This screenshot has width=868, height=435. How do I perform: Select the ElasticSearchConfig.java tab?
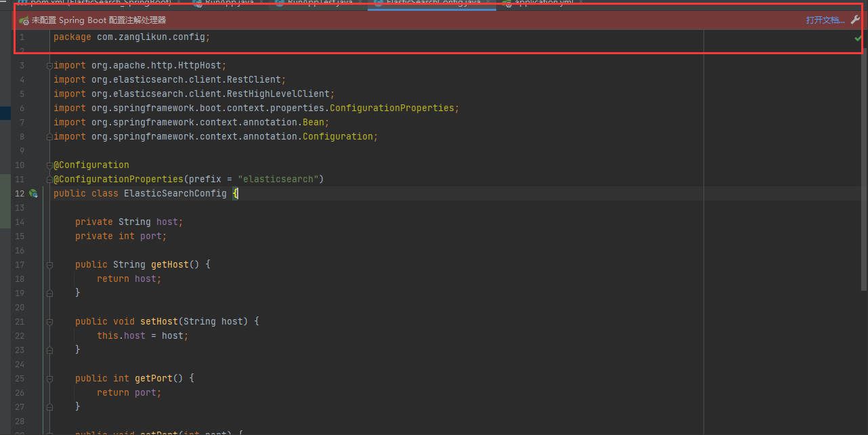(x=433, y=3)
